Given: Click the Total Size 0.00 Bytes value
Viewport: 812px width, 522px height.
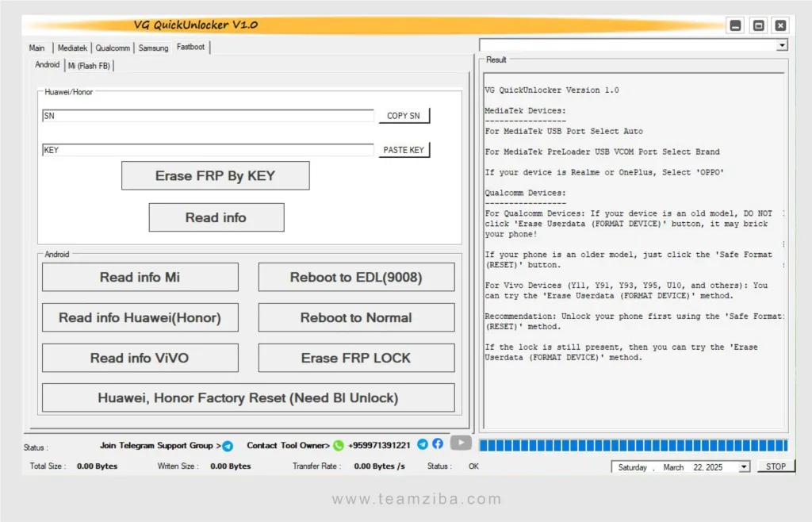Looking at the screenshot, I should click(97, 466).
